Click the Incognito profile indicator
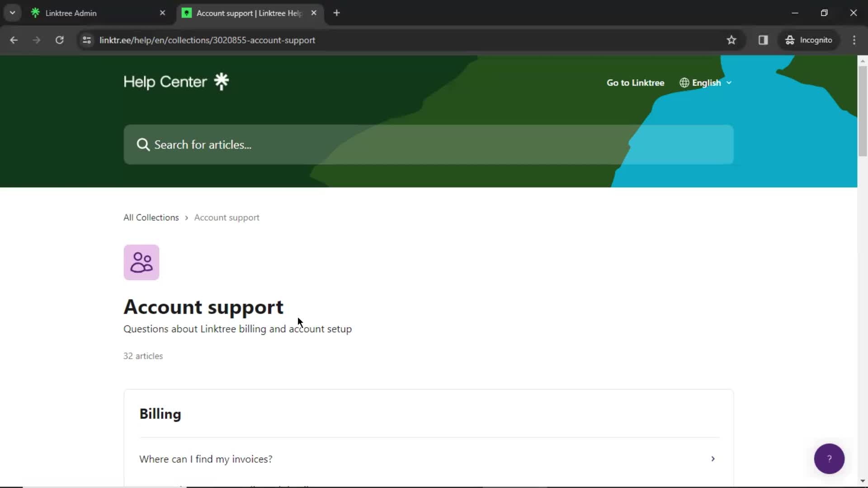Viewport: 868px width, 488px height. [x=809, y=40]
